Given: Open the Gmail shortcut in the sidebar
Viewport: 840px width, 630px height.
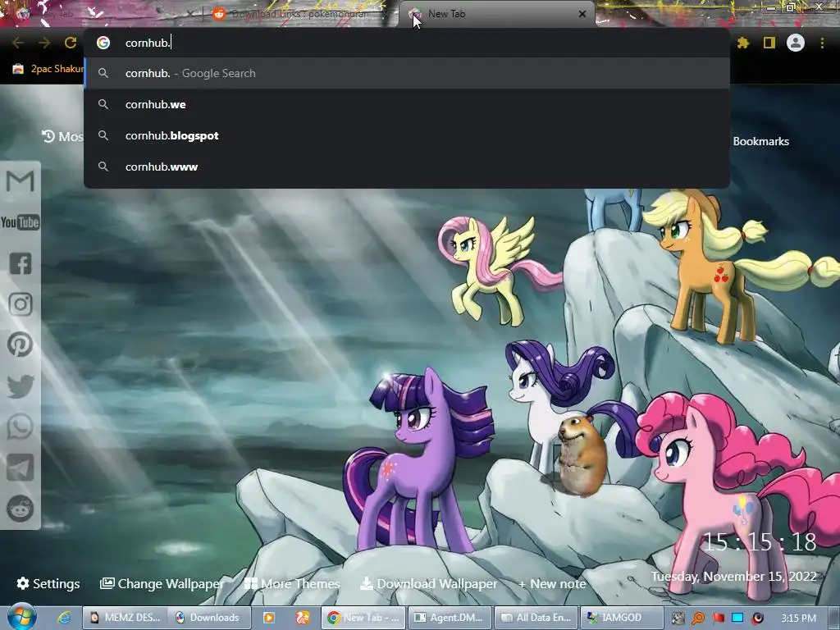Looking at the screenshot, I should 21,181.
